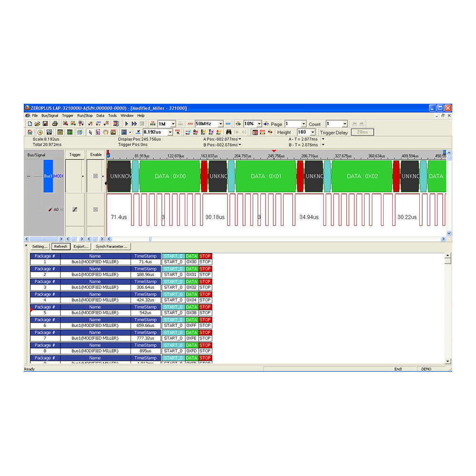Viewport: 476px width, 476px height.
Task: Click the red BUS icon near Height
Action: click(x=262, y=132)
